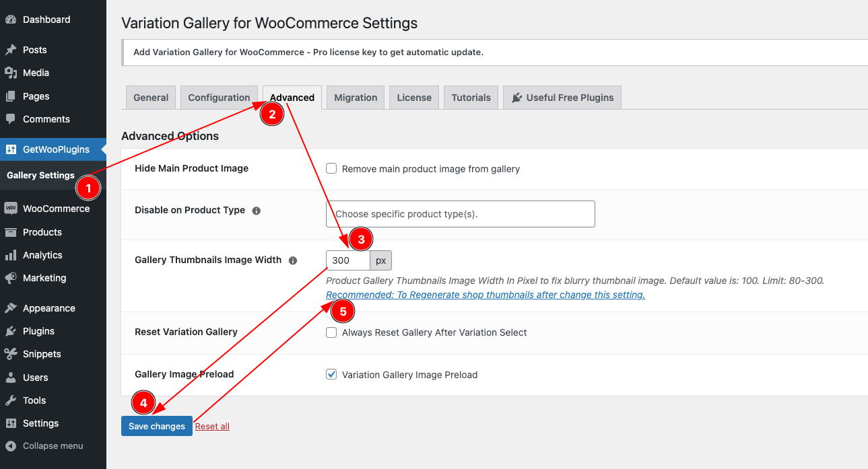Click the GetWooPlugins sliders icon
The height and width of the screenshot is (469, 868).
point(11,149)
